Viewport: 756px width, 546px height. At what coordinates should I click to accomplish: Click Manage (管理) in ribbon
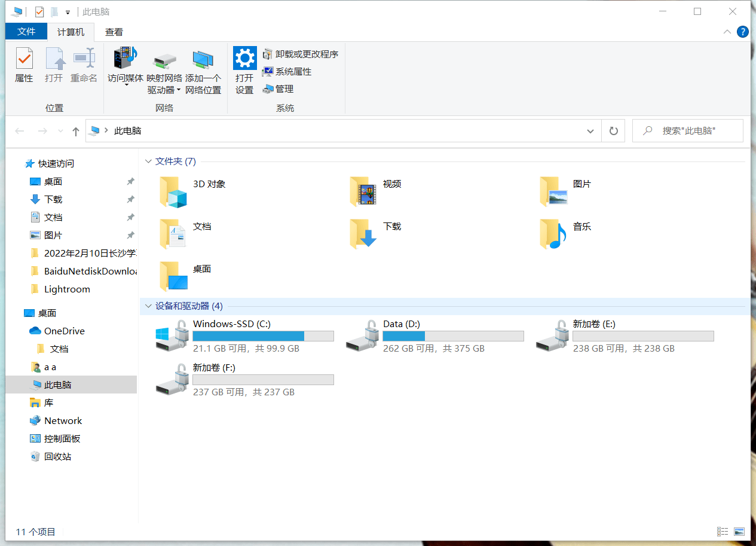coord(278,89)
